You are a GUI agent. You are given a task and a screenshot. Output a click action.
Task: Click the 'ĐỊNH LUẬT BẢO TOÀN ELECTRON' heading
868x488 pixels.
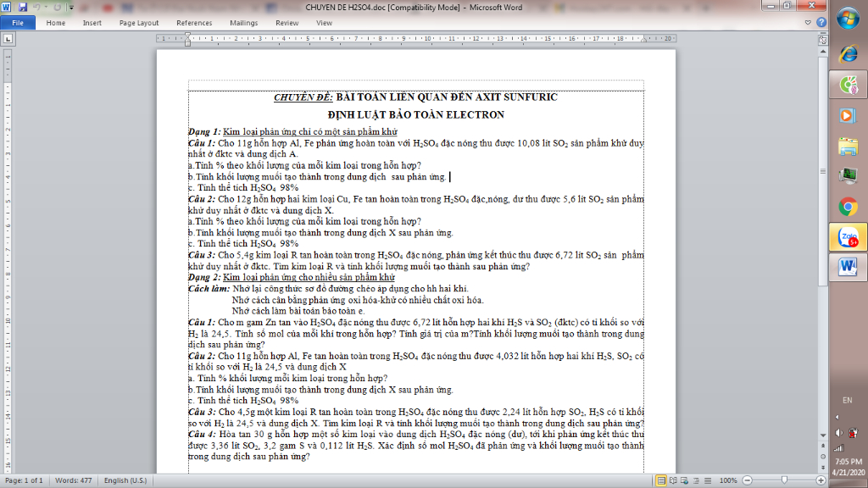click(415, 115)
